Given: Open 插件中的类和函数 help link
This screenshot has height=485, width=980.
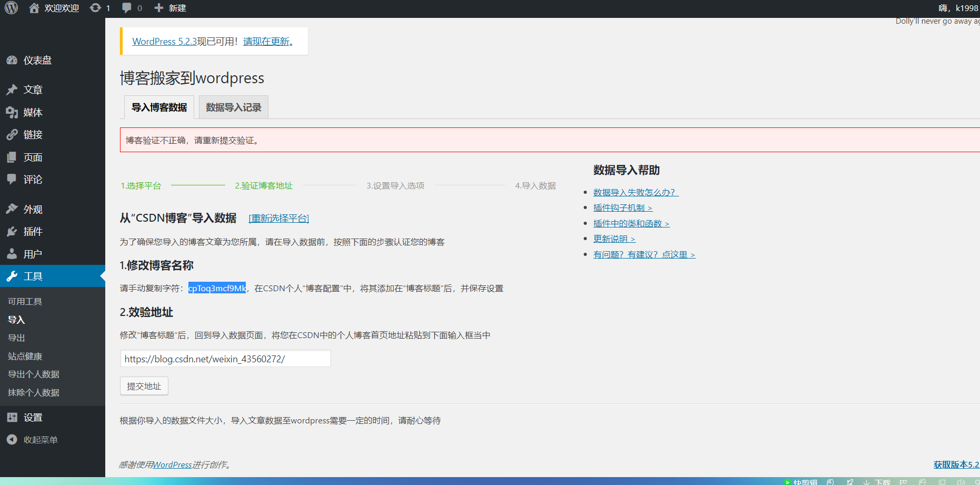Looking at the screenshot, I should click(632, 223).
